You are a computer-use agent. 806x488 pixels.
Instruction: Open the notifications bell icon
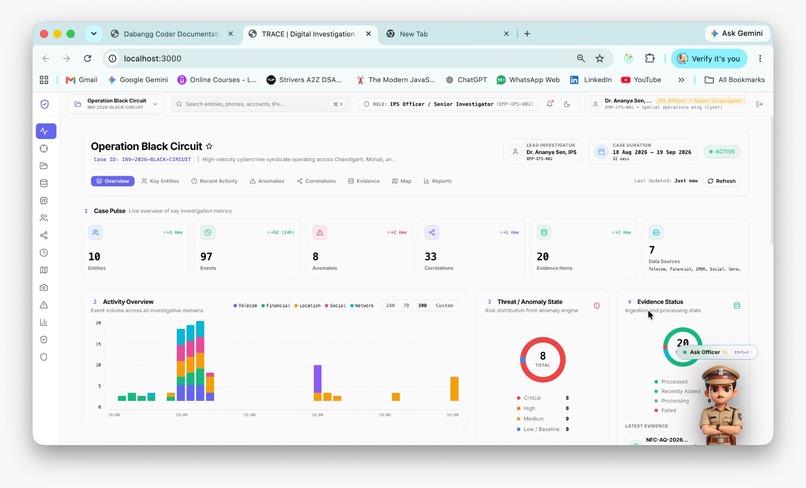549,104
